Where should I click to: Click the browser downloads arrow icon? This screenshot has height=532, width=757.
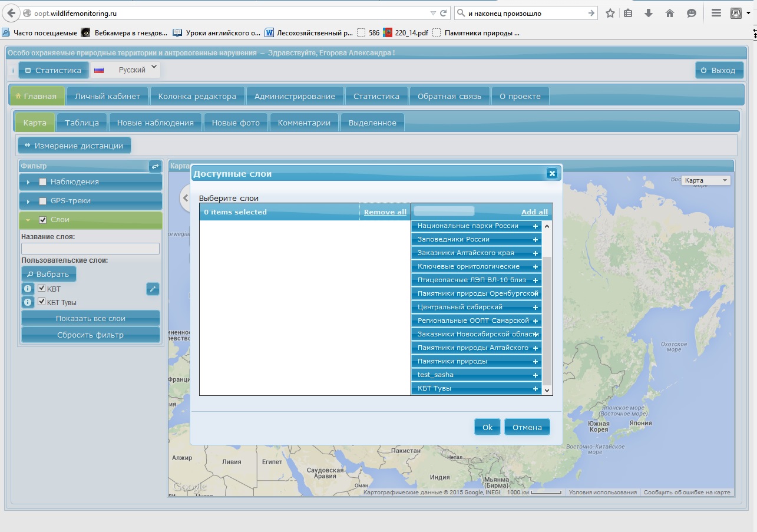(649, 13)
